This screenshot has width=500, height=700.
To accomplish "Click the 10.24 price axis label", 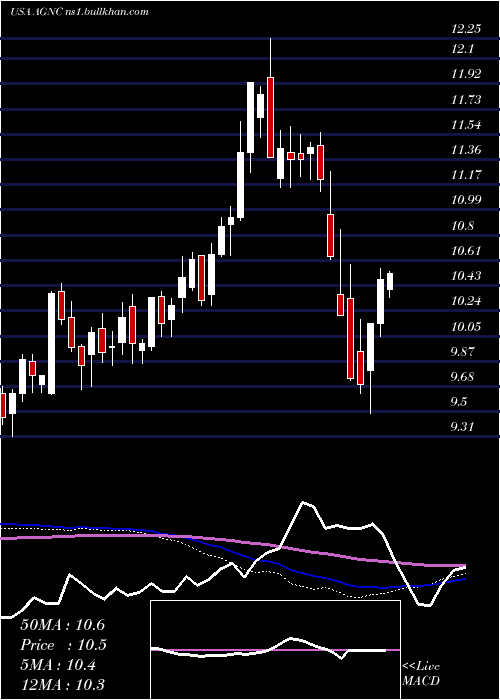I will point(466,301).
